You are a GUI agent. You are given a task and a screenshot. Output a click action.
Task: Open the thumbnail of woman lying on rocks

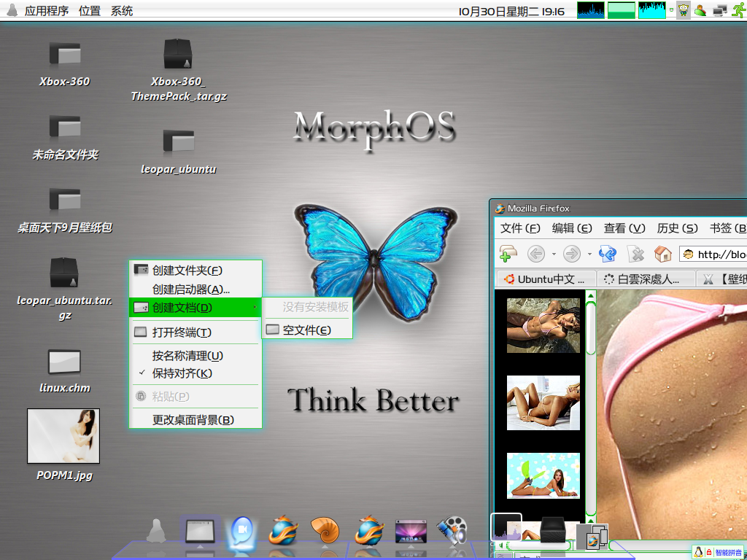(543, 325)
